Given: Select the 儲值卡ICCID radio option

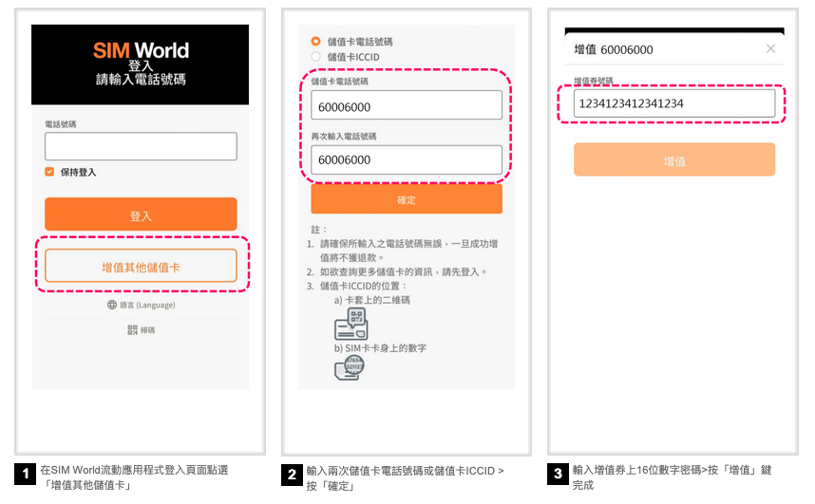Looking at the screenshot, I should coord(315,57).
